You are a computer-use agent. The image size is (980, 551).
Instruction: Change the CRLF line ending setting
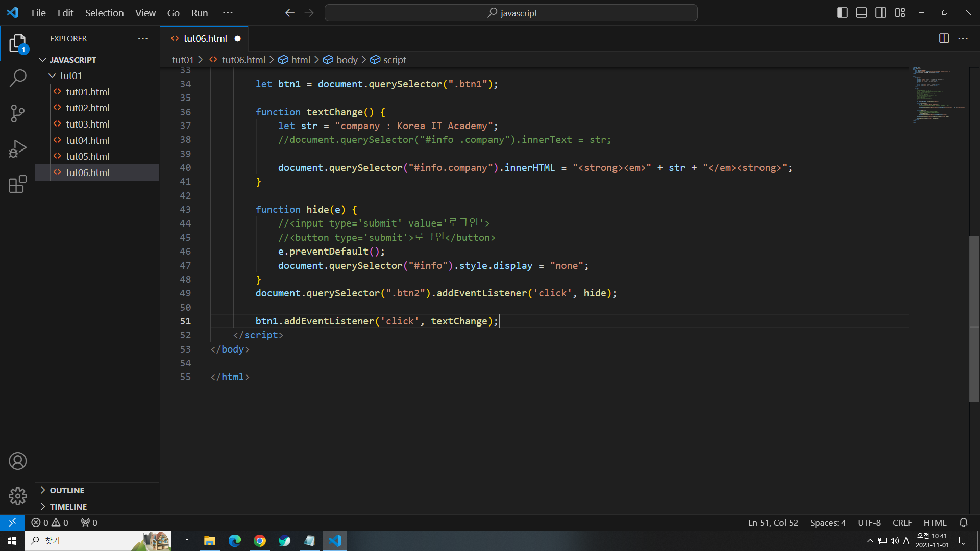coord(902,523)
